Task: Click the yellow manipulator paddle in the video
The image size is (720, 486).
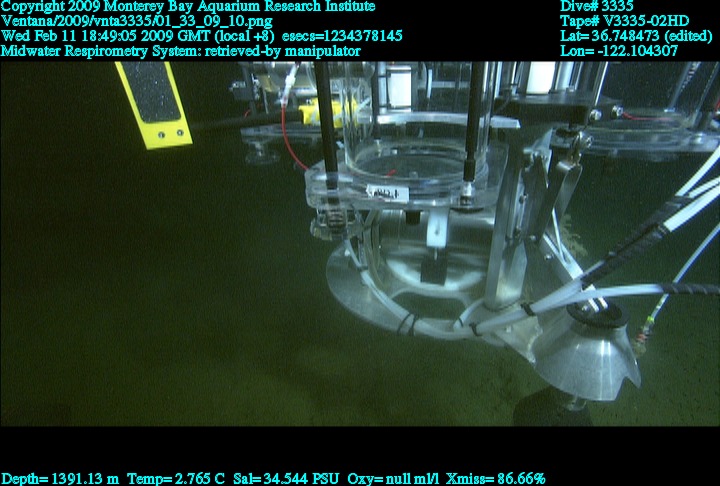Action: 153,105
